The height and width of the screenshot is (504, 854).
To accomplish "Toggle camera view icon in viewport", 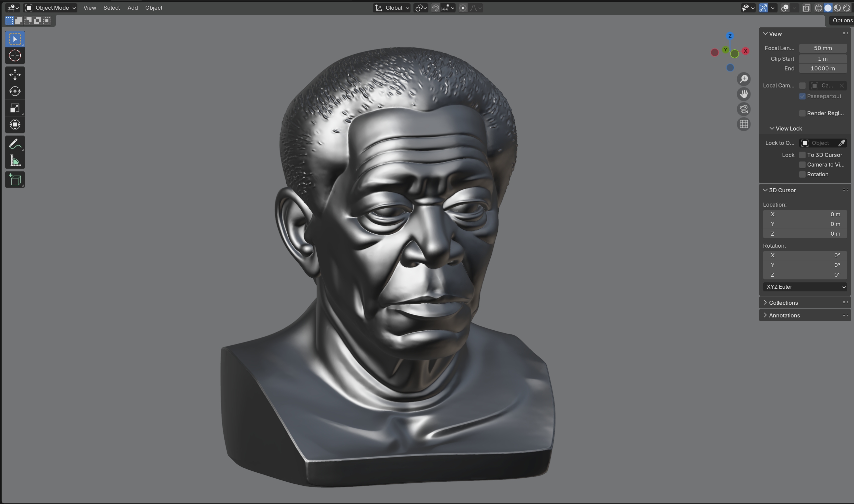I will pyautogui.click(x=743, y=109).
